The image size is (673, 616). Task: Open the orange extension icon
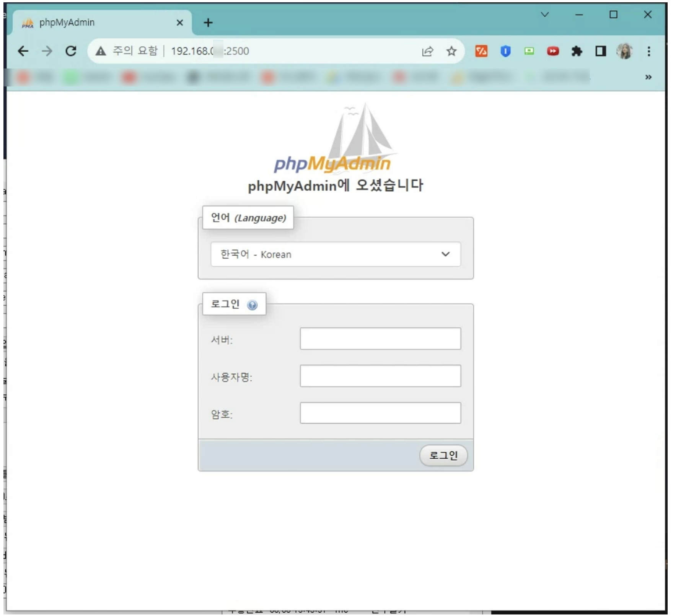click(481, 51)
